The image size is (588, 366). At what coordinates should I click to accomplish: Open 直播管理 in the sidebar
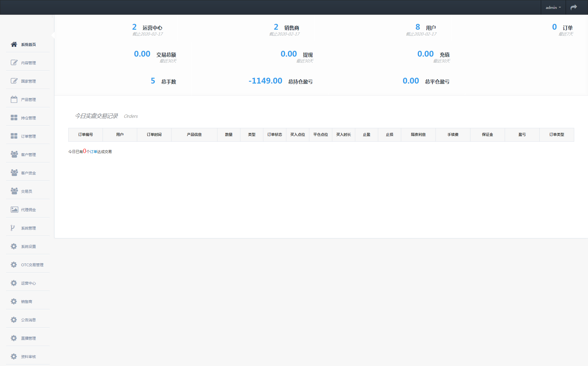point(28,338)
